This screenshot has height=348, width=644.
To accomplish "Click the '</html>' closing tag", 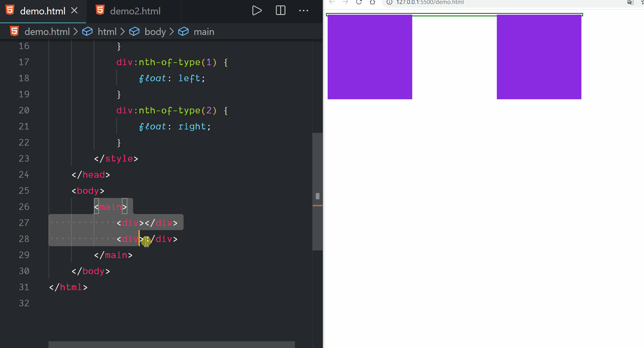I will (x=68, y=287).
